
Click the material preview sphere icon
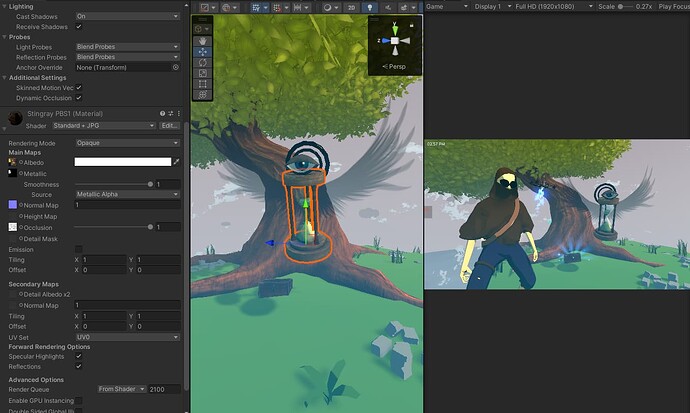click(15, 118)
